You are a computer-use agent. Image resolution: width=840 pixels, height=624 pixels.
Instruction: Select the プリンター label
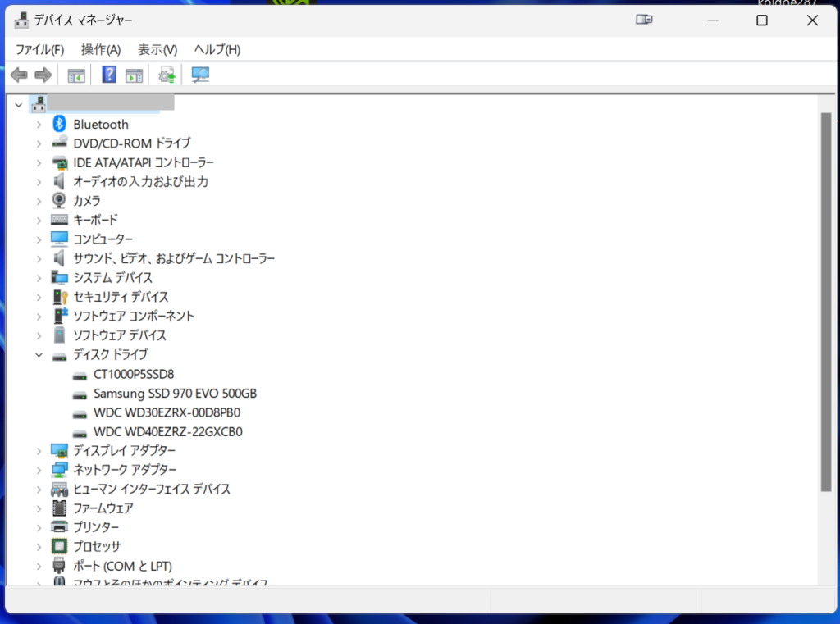point(97,527)
